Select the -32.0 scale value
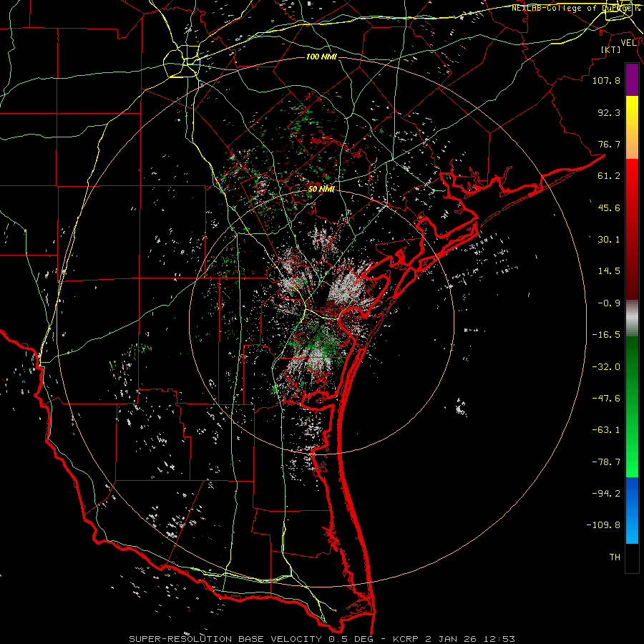 click(606, 367)
